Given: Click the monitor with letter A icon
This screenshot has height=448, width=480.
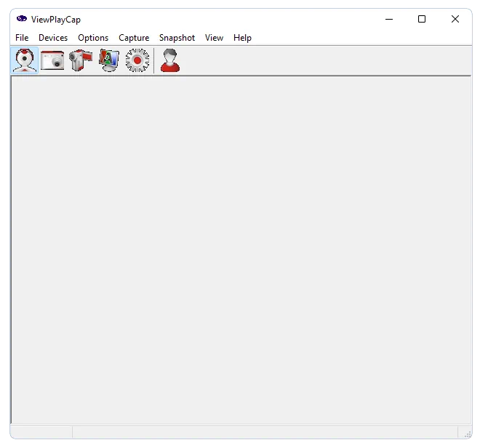Looking at the screenshot, I should click(x=109, y=60).
